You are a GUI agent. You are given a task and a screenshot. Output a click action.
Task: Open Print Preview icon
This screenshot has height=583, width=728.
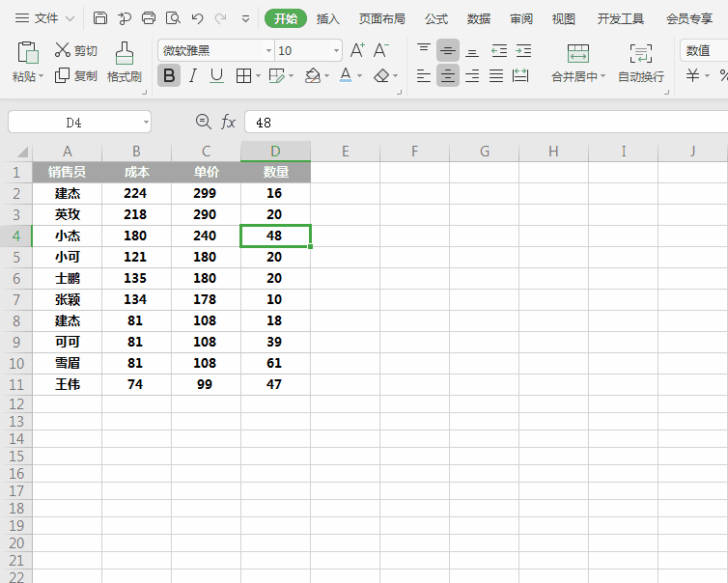(x=173, y=18)
